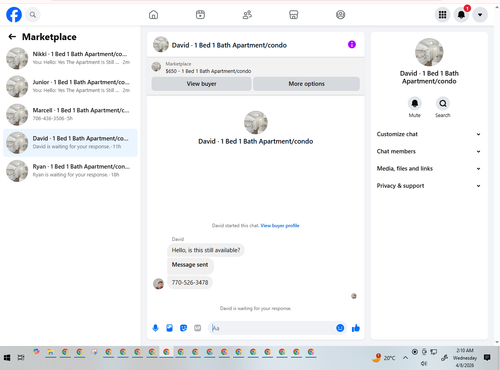Open the Groups circle icon
500x370 pixels.
(340, 15)
